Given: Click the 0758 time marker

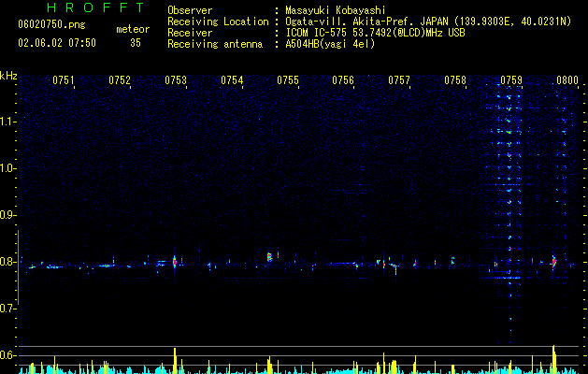Looking at the screenshot, I should point(455,80).
